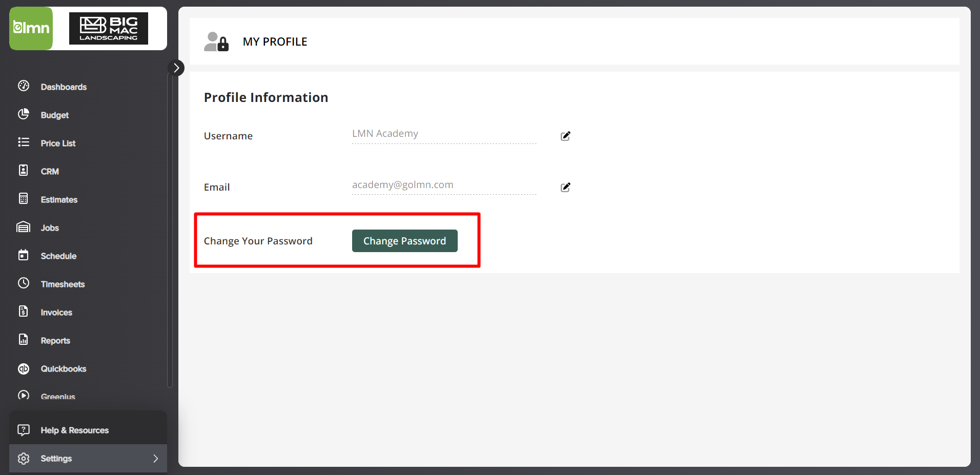Go to the Jobs section
This screenshot has height=475, width=980.
[50, 228]
